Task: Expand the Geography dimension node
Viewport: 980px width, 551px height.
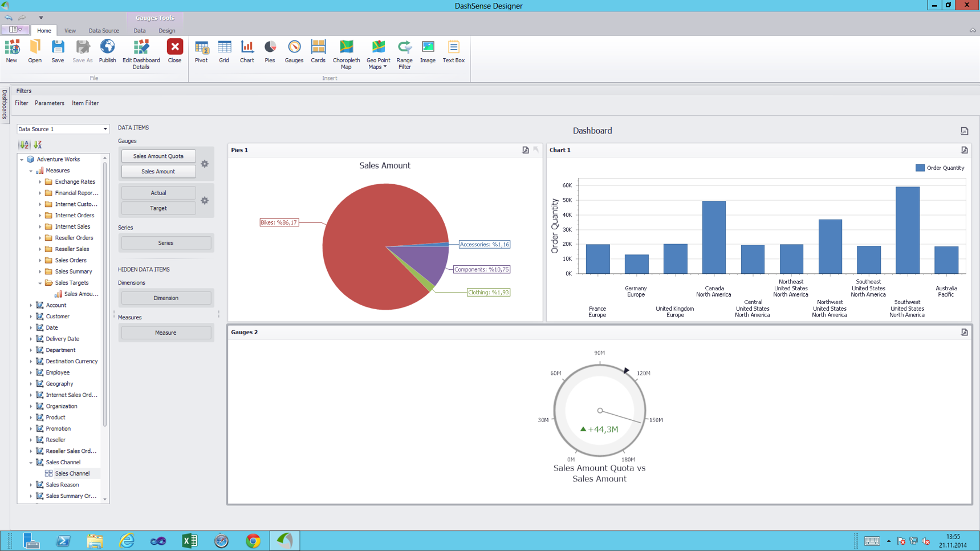Action: [31, 384]
